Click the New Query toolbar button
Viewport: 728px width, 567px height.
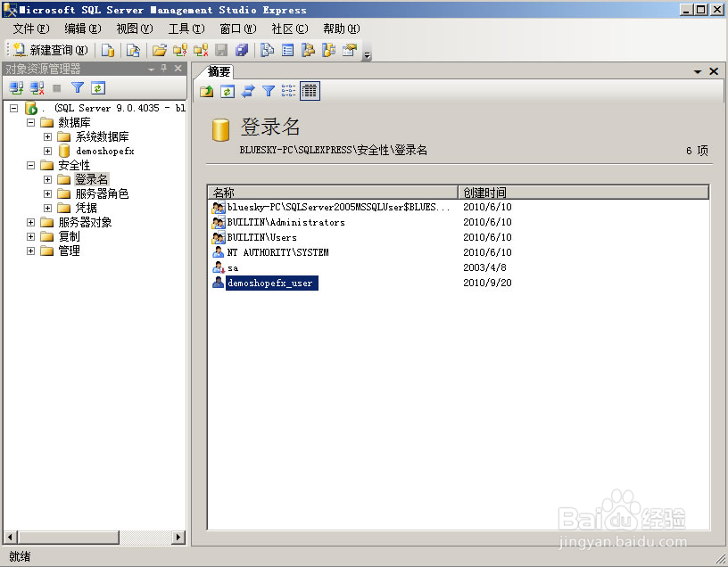pos(51,50)
